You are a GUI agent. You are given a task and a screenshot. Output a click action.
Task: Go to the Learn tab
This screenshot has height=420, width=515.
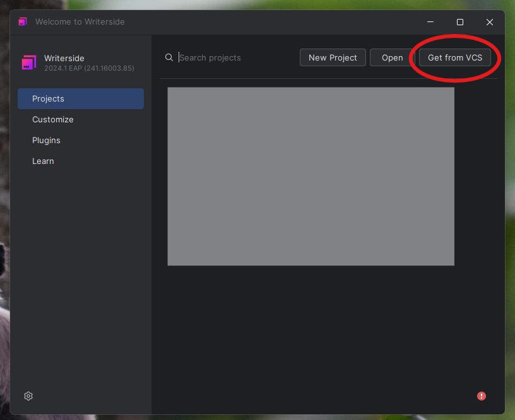[43, 161]
